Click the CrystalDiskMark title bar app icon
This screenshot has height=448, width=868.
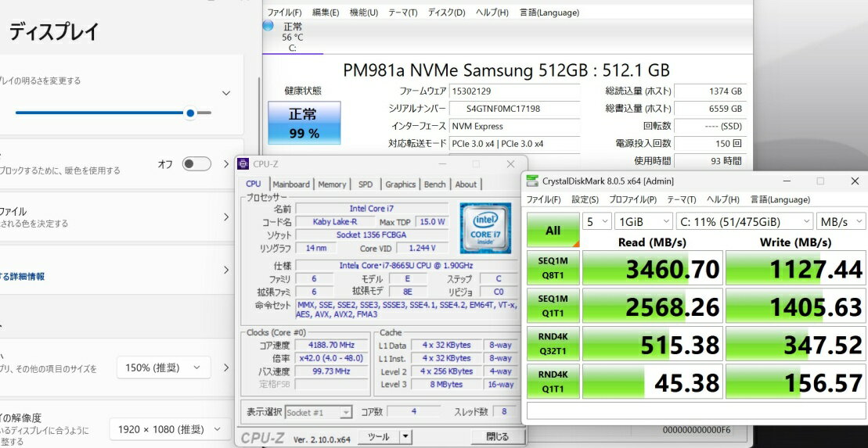click(532, 181)
